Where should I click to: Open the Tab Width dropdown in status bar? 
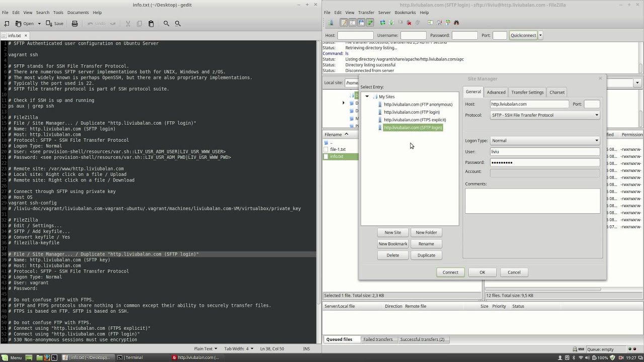pos(238,348)
